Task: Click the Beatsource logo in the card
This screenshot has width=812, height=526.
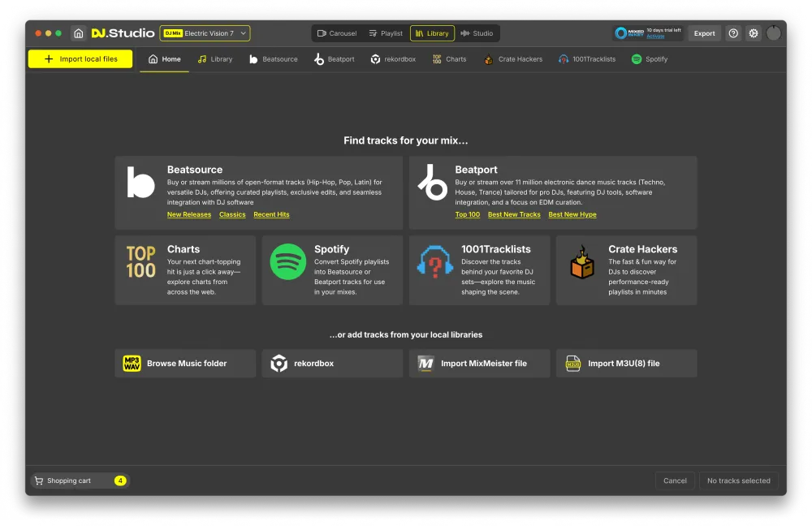Action: coord(140,183)
